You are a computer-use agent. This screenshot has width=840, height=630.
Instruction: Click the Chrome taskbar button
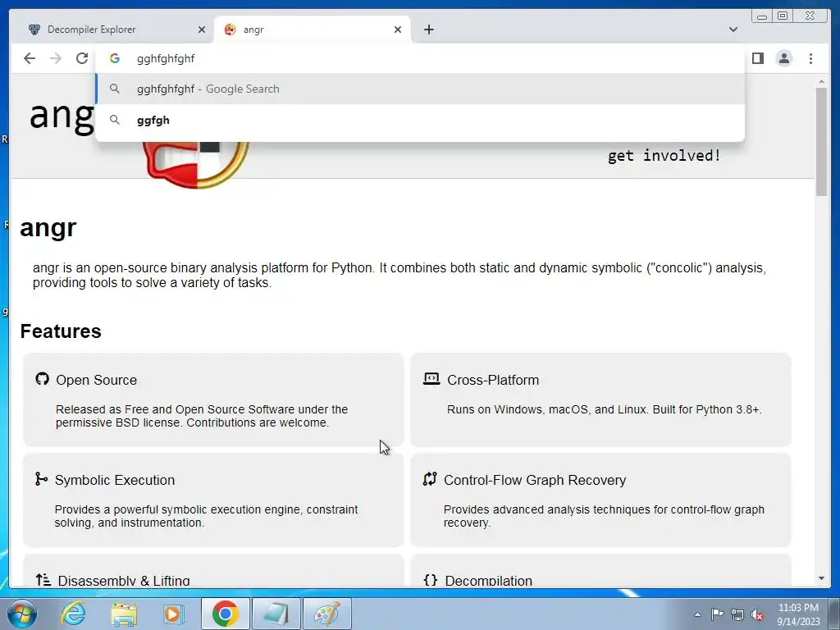tap(225, 614)
